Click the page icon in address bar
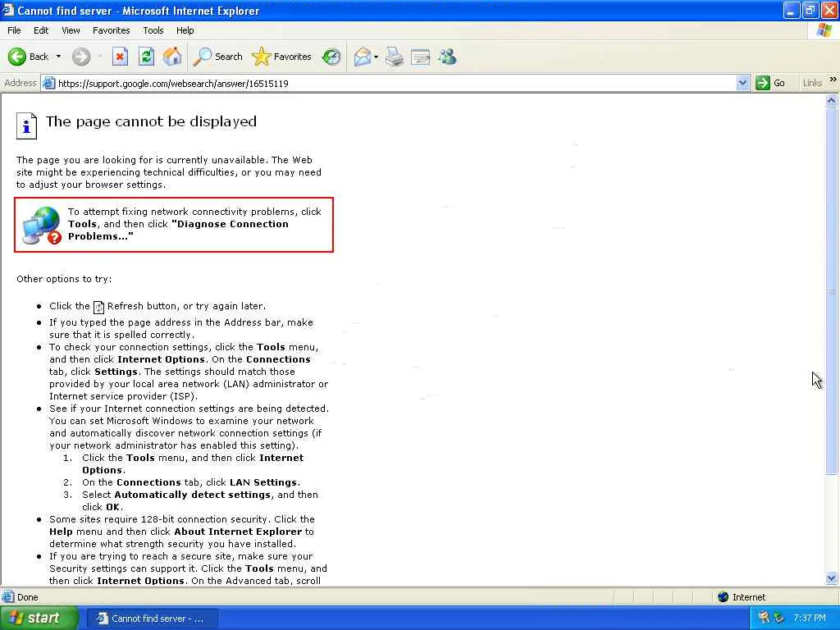Viewport: 840px width, 630px height. pyautogui.click(x=48, y=83)
